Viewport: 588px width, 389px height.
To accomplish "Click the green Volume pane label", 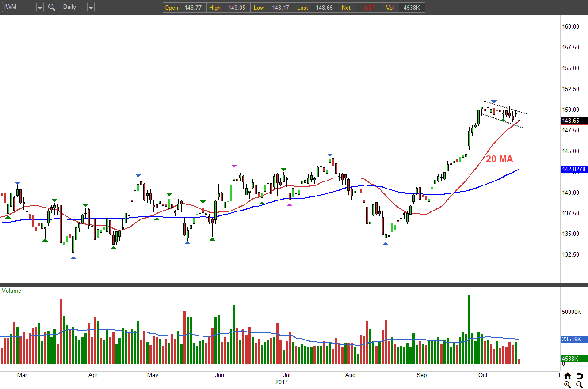I will 11,291.
